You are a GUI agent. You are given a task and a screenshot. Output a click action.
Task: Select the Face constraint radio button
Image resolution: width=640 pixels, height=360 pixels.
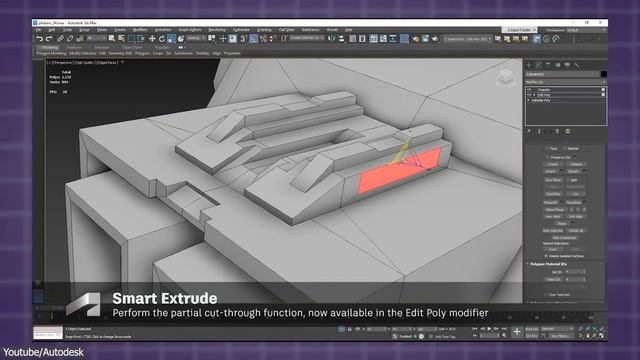coord(547,149)
